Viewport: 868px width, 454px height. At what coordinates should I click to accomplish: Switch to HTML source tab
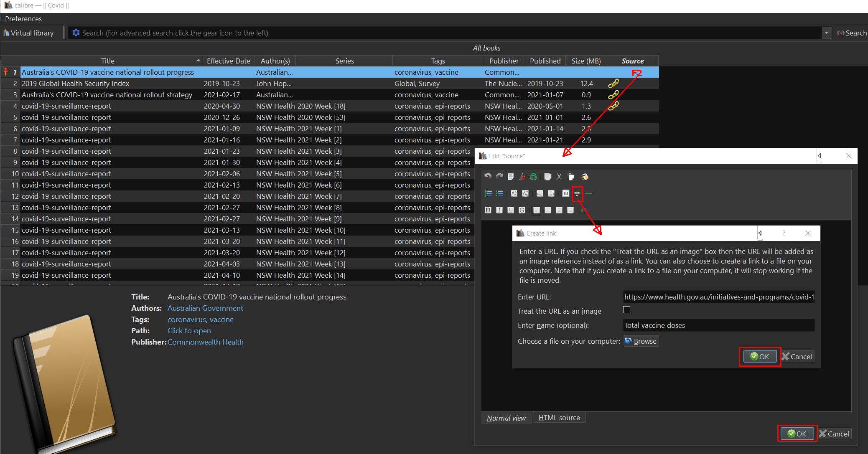point(559,418)
